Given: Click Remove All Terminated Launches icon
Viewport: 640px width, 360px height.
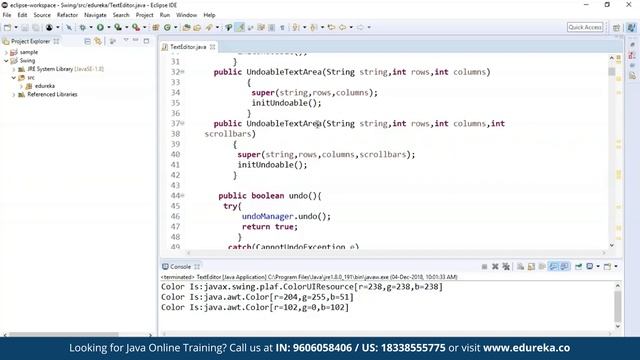Looking at the screenshot, I should point(506,267).
